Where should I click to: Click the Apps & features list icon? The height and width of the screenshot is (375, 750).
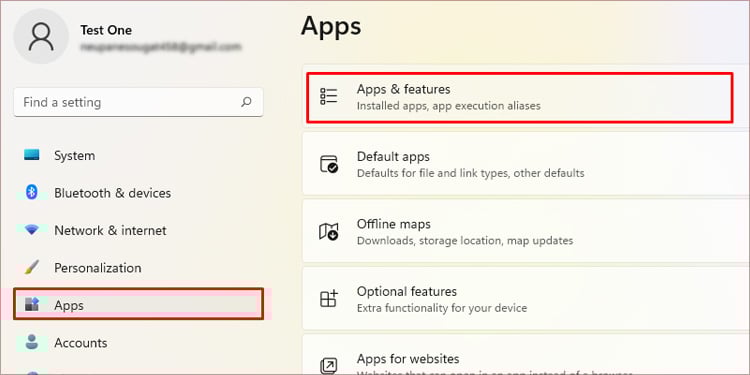pyautogui.click(x=329, y=97)
